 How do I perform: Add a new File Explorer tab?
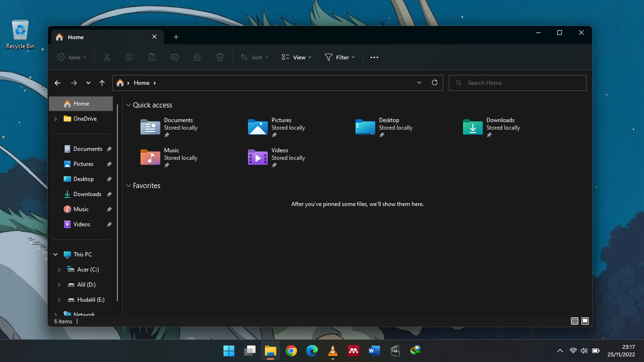click(176, 37)
